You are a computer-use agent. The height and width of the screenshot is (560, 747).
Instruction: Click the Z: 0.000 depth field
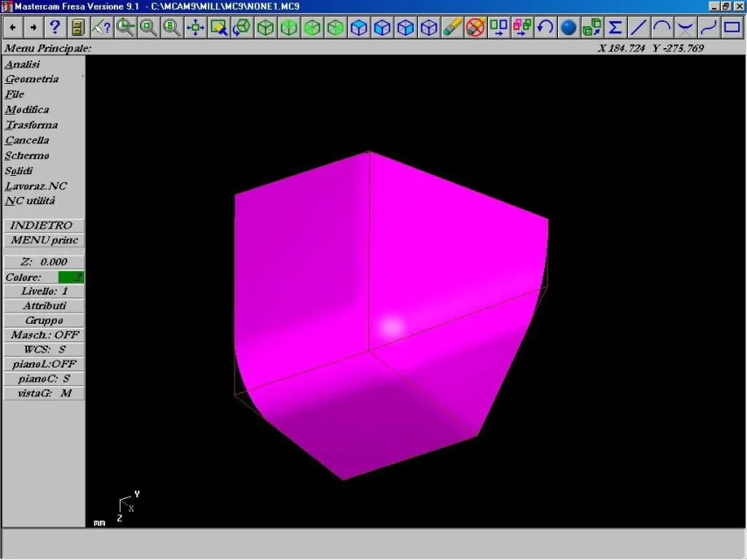[x=44, y=262]
